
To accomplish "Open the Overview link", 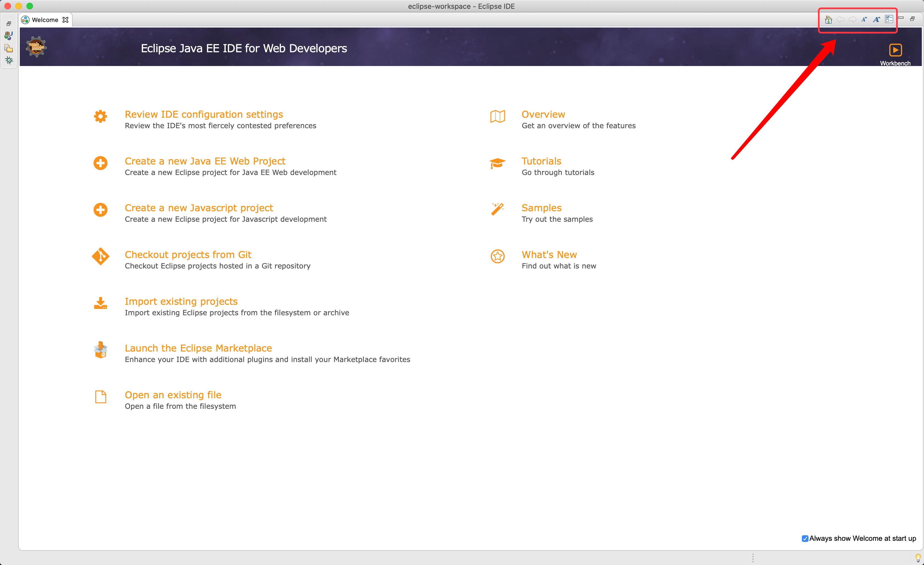I will coord(543,114).
